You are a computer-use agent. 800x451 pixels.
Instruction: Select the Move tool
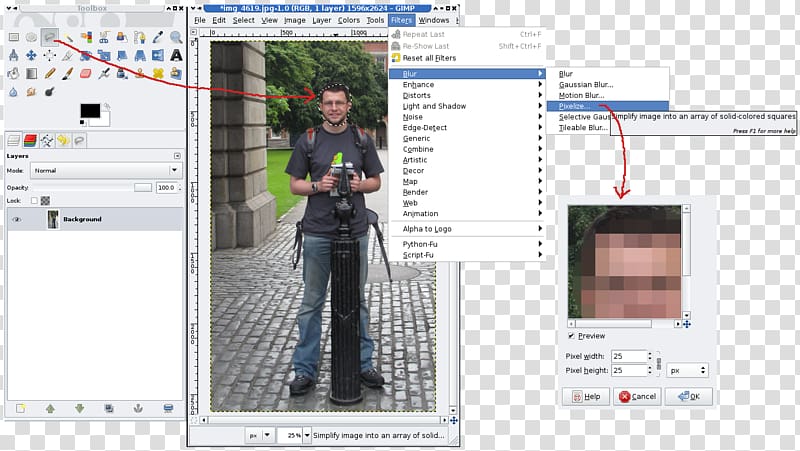click(32, 56)
